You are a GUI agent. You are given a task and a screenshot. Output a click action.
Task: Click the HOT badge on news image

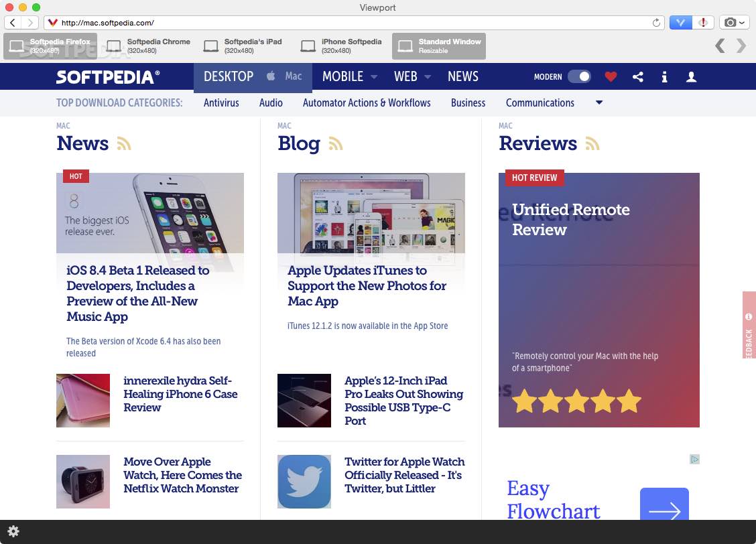tap(76, 176)
